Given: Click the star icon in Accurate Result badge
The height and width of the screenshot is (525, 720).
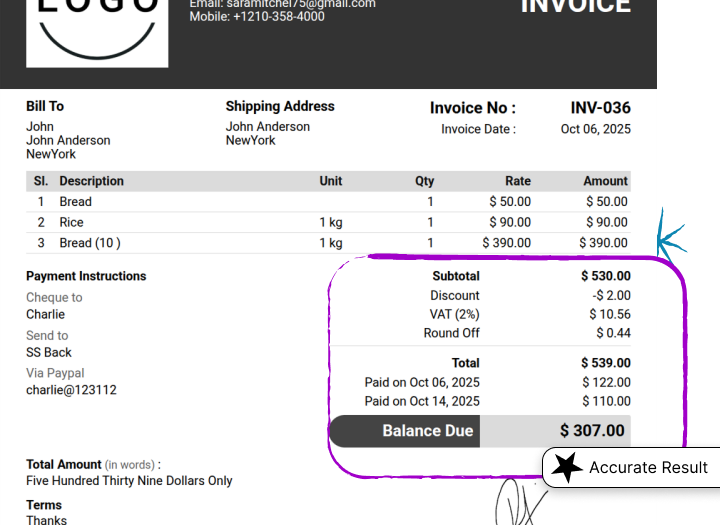Looking at the screenshot, I should click(568, 467).
